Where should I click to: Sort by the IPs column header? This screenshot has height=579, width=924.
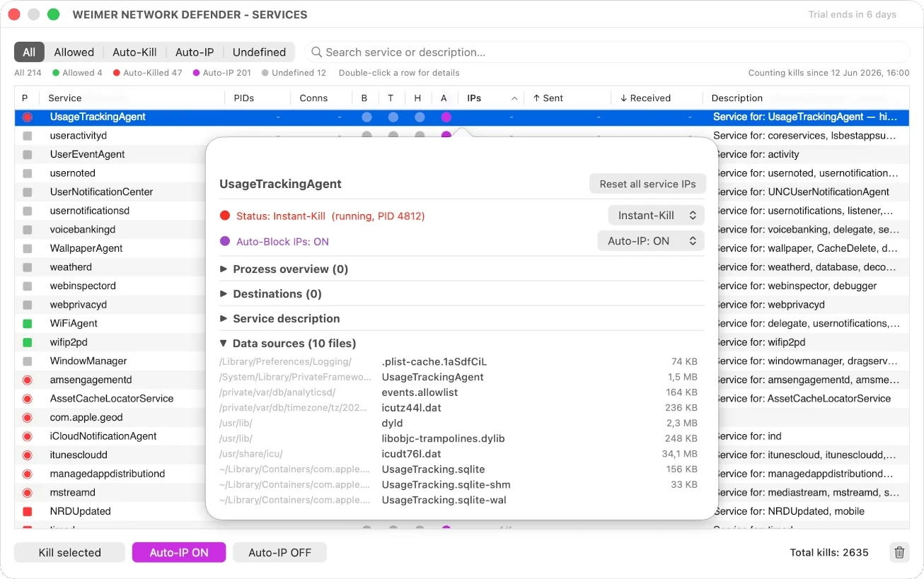coord(491,98)
